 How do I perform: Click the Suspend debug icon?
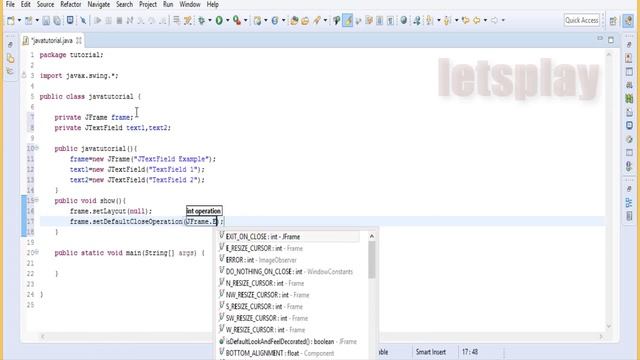109,20
